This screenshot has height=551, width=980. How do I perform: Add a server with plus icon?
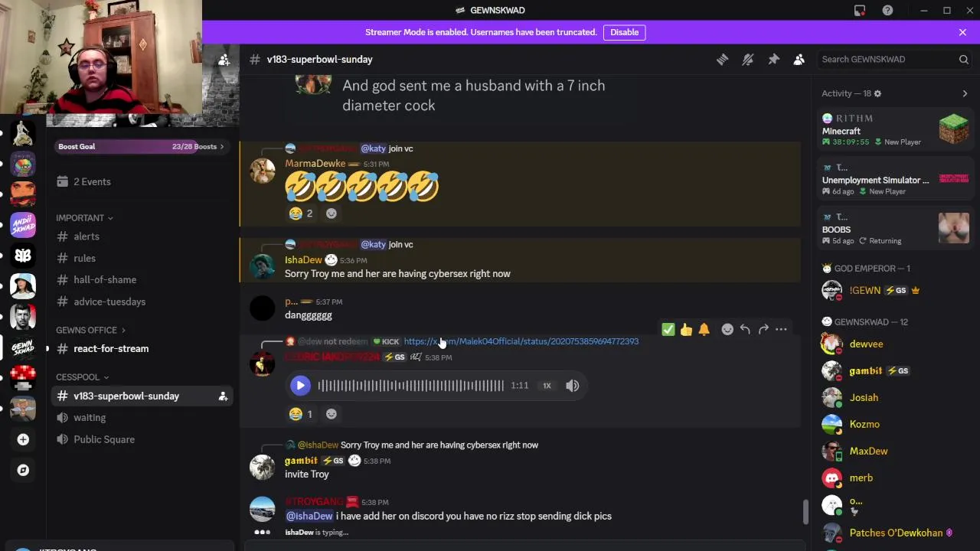click(x=23, y=439)
